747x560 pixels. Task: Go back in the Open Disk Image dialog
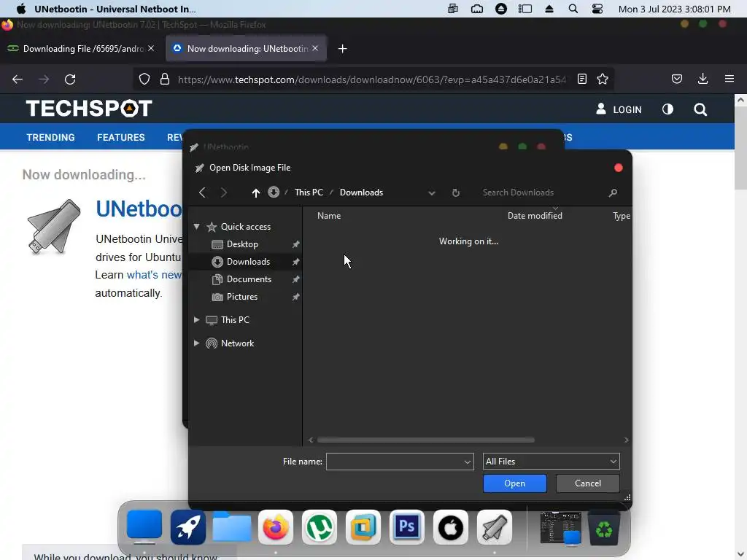tap(203, 192)
